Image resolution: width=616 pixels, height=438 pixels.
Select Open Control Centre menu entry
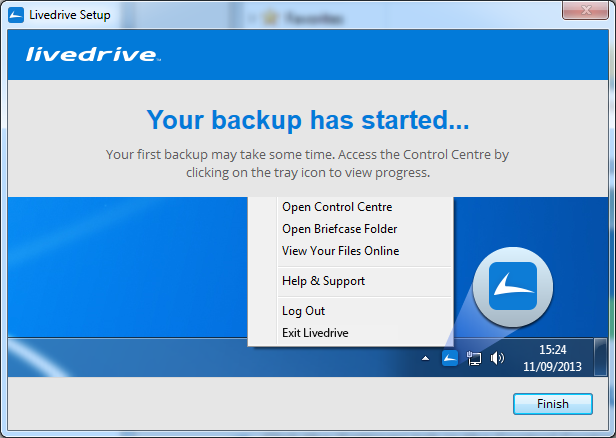pos(337,207)
